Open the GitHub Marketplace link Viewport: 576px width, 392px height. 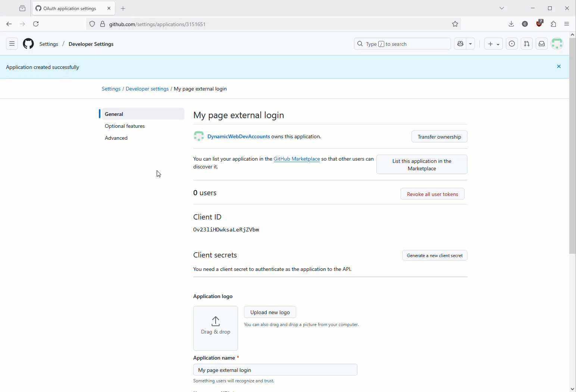click(x=297, y=159)
